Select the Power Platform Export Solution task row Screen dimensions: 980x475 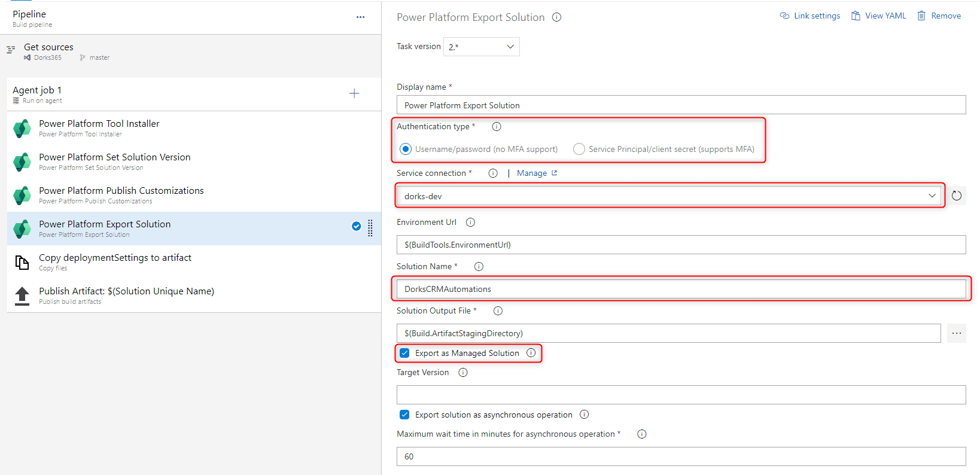click(194, 229)
